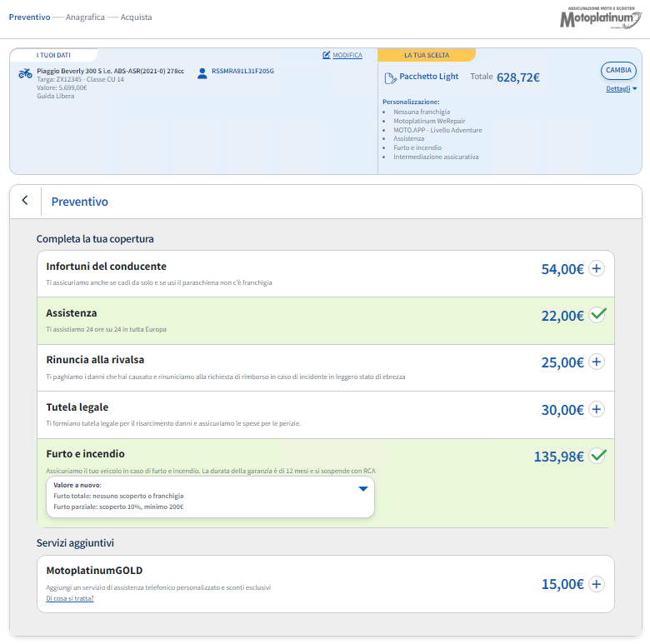Add Rinuncia alla rivalsa with plus icon
Viewport: 650px width, 644px height.
tap(597, 362)
